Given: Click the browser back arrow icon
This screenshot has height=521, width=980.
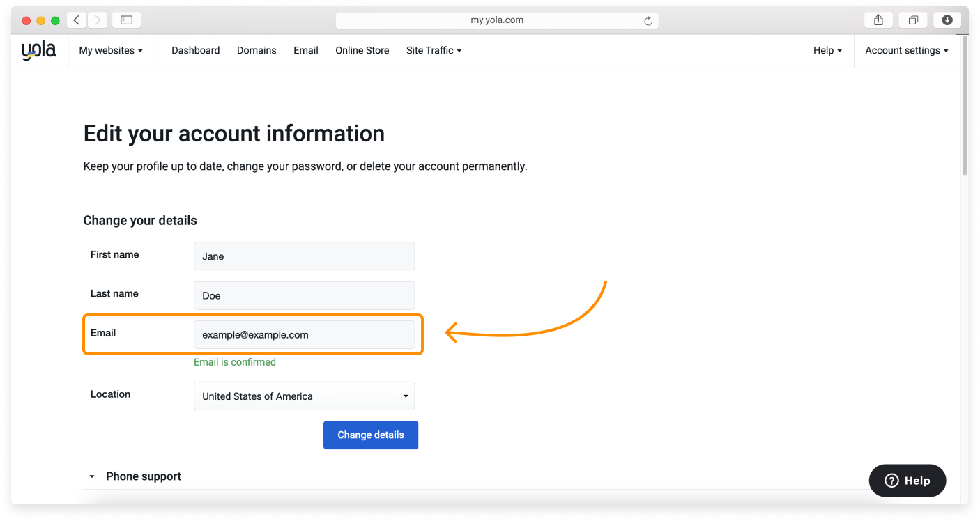Looking at the screenshot, I should coord(77,20).
